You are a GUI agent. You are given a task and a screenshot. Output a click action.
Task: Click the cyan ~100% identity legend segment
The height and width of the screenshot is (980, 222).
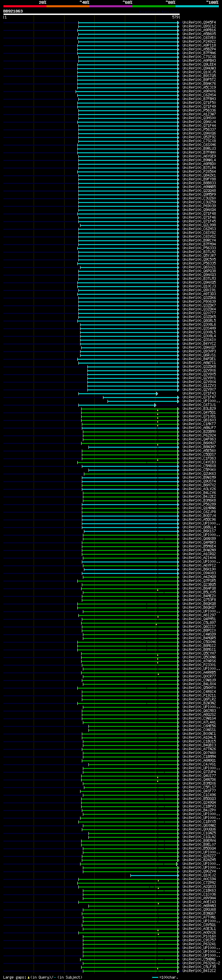point(197,7)
